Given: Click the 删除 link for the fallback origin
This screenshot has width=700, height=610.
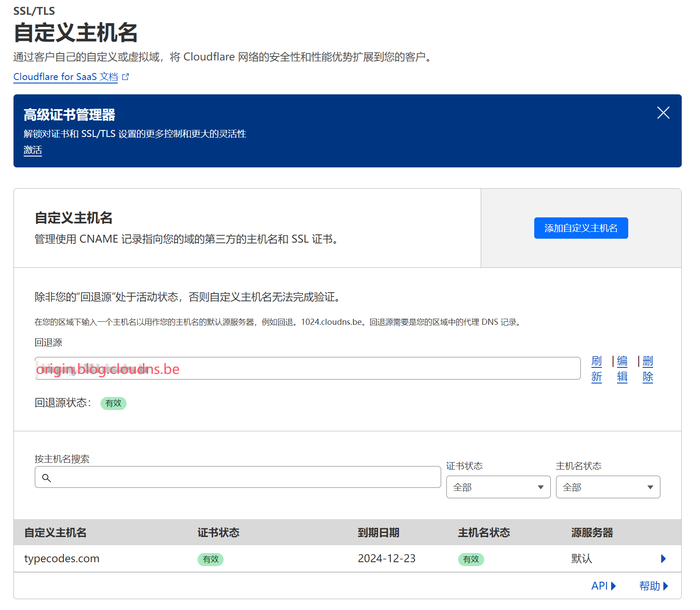Looking at the screenshot, I should click(x=648, y=369).
